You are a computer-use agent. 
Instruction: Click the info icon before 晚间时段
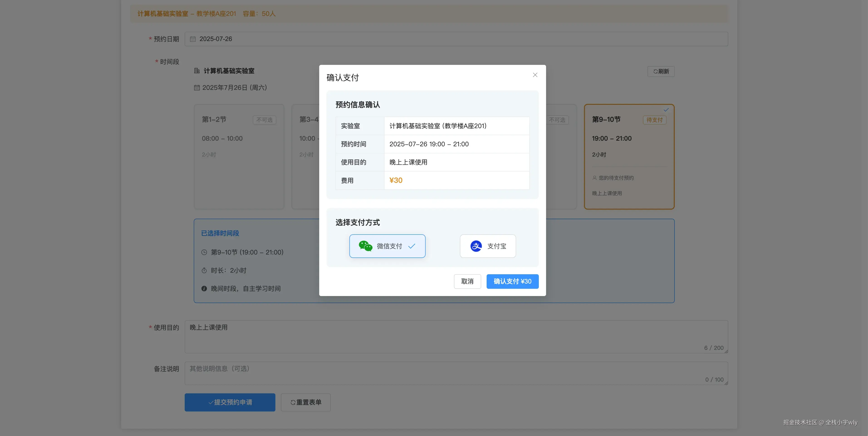(x=204, y=289)
